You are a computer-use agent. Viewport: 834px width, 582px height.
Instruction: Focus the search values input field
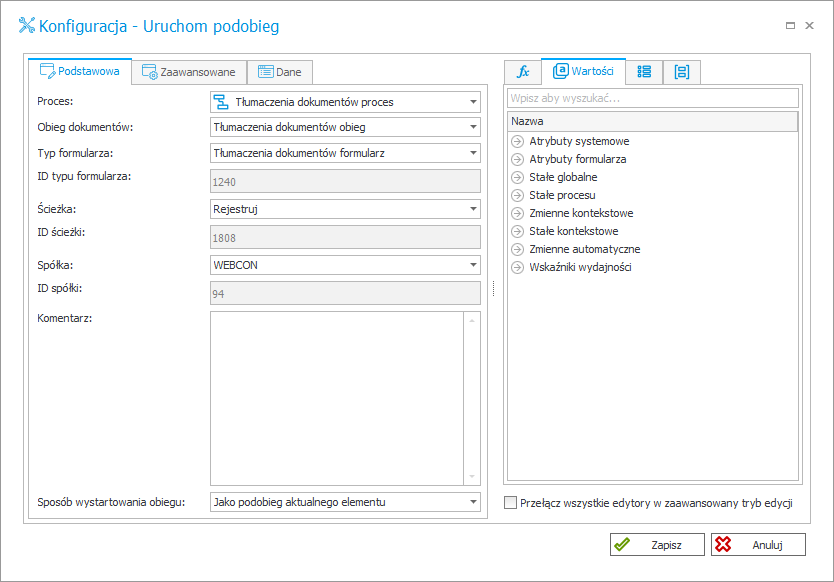[653, 98]
